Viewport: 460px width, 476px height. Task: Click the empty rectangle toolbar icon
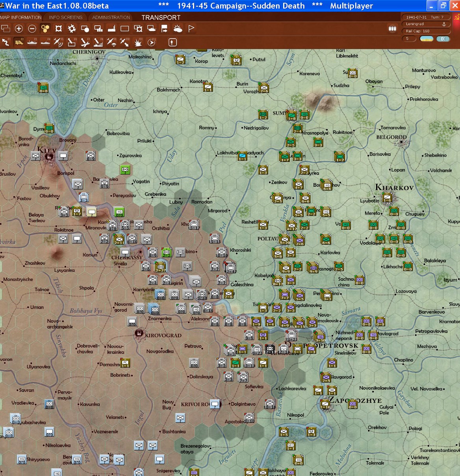tap(125, 28)
